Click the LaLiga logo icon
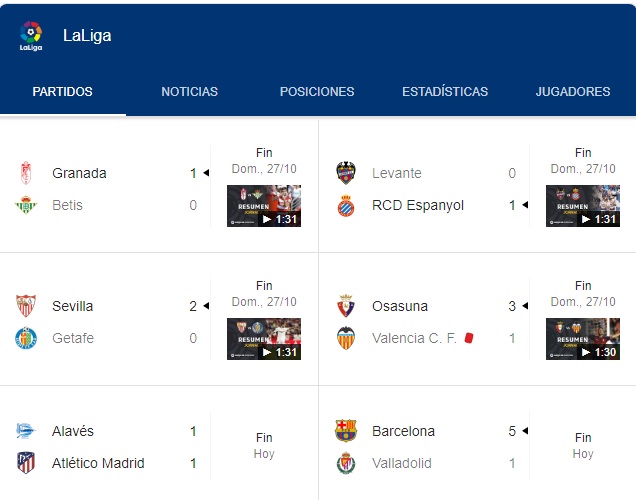This screenshot has width=636, height=500. [x=31, y=36]
